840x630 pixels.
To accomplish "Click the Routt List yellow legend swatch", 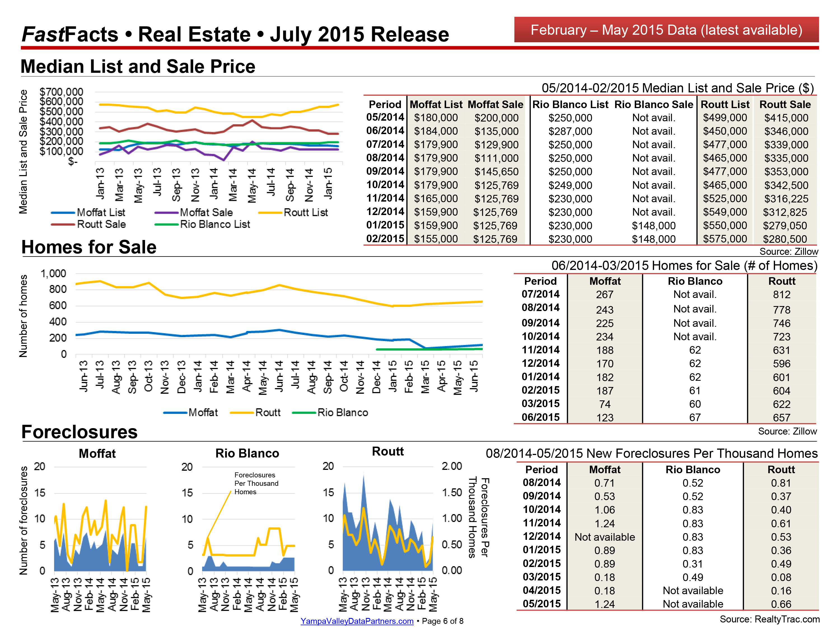I will tap(270, 213).
